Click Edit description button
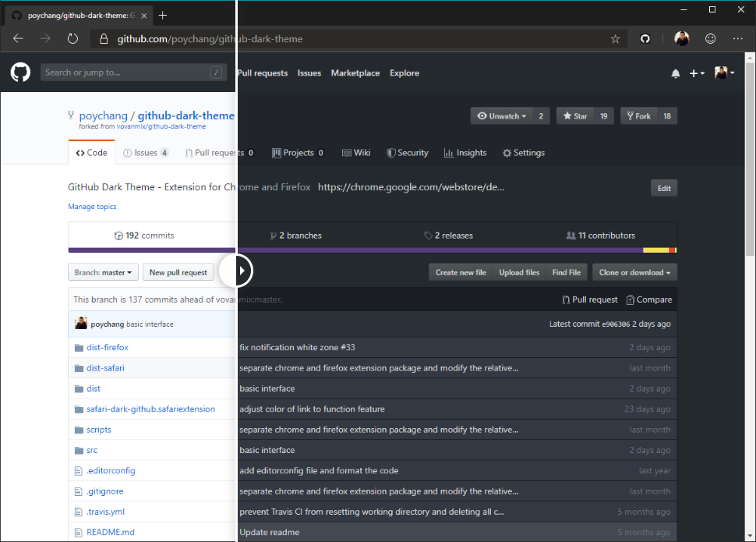The height and width of the screenshot is (542, 756). click(x=664, y=188)
